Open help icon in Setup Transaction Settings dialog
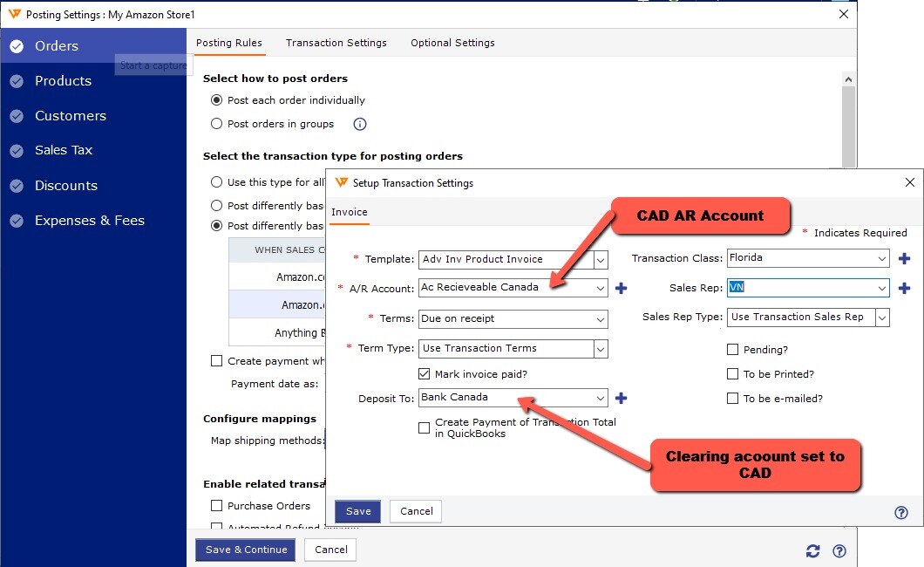 pos(901,512)
